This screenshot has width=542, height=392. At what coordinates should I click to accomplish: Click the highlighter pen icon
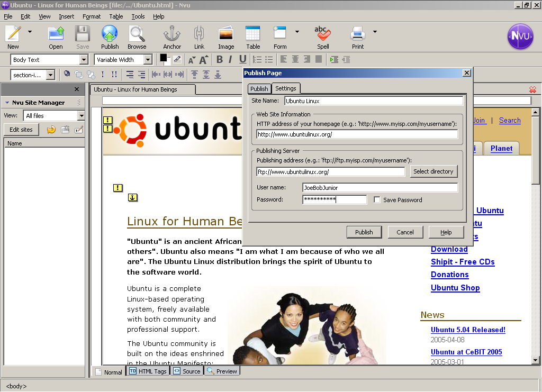(x=177, y=59)
